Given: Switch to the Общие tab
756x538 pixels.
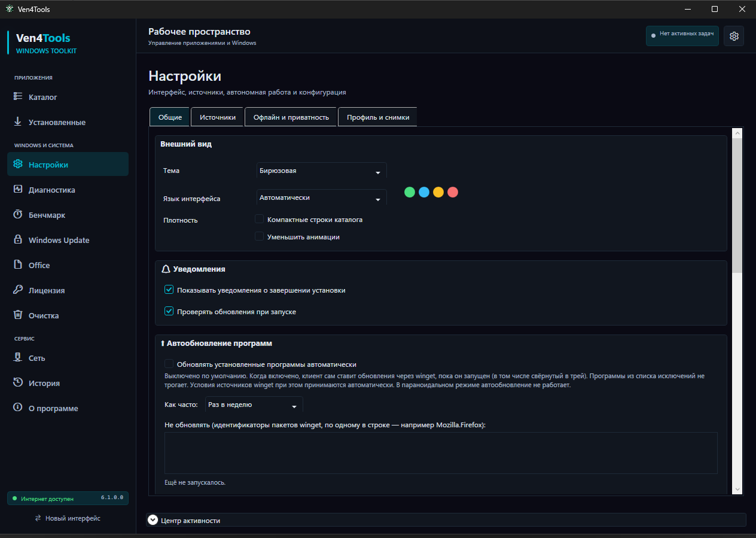Looking at the screenshot, I should [170, 117].
